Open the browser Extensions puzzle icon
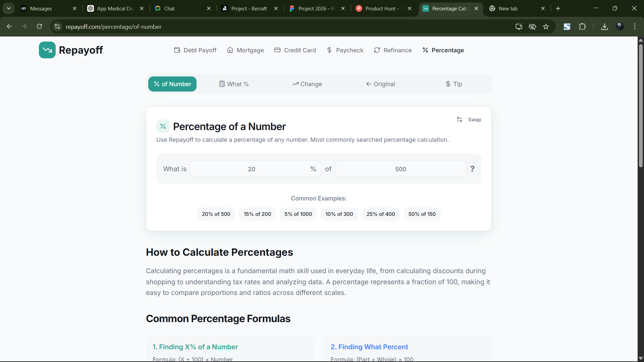The image size is (644, 362). click(583, 26)
